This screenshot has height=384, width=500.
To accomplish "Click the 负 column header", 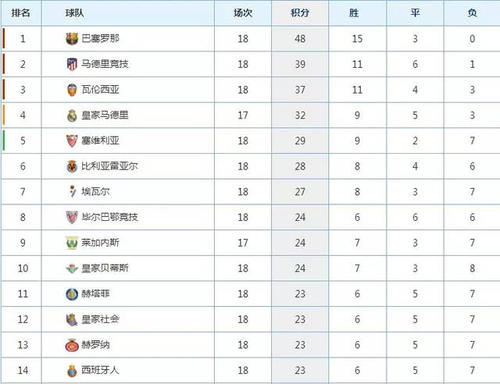I will [472, 13].
